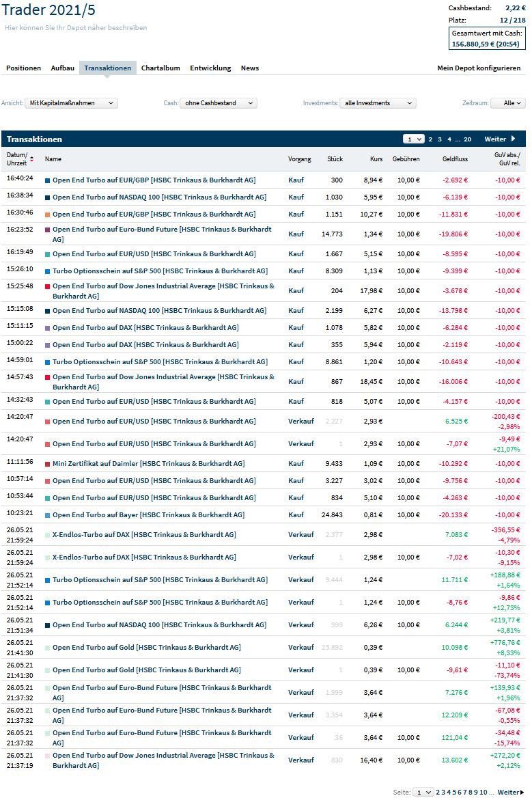Click the pink Dow Jones Industrial Average Verkauf icon

coord(46,756)
